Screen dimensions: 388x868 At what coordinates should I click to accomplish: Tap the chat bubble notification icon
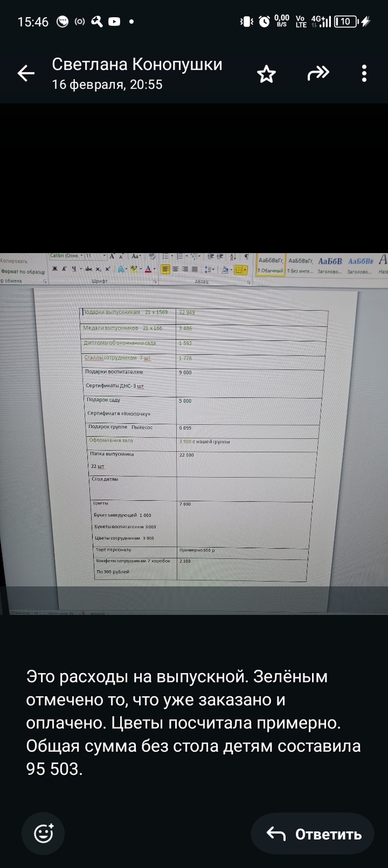(63, 22)
